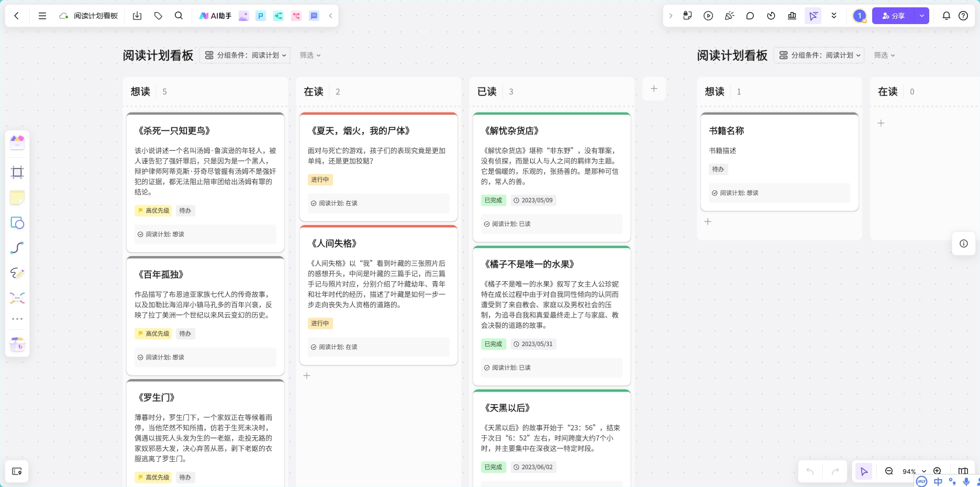Zoom in with the plus magnifier
This screenshot has width=980, height=487.
[x=937, y=470]
